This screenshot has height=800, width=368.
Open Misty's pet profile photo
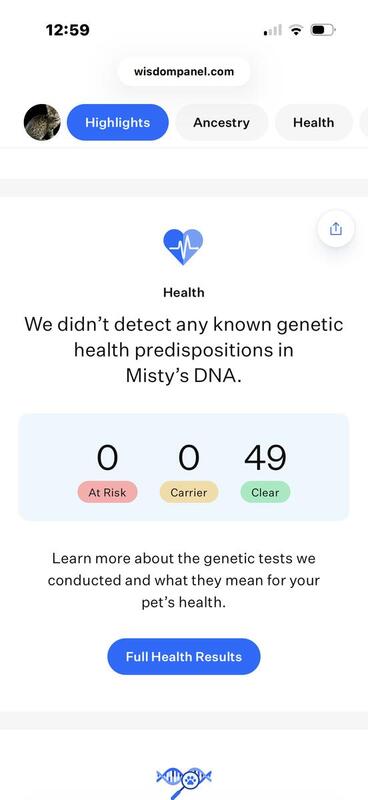(42, 122)
